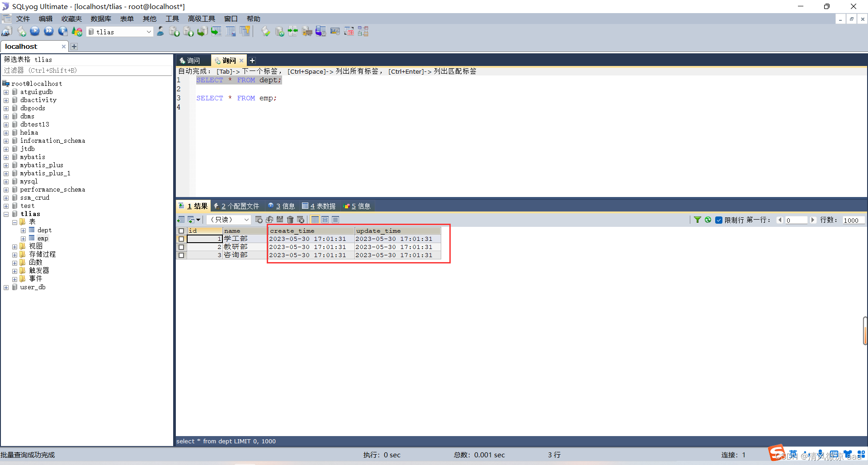Click the scheduled backup icon
This screenshot has width=868, height=465.
pos(321,32)
